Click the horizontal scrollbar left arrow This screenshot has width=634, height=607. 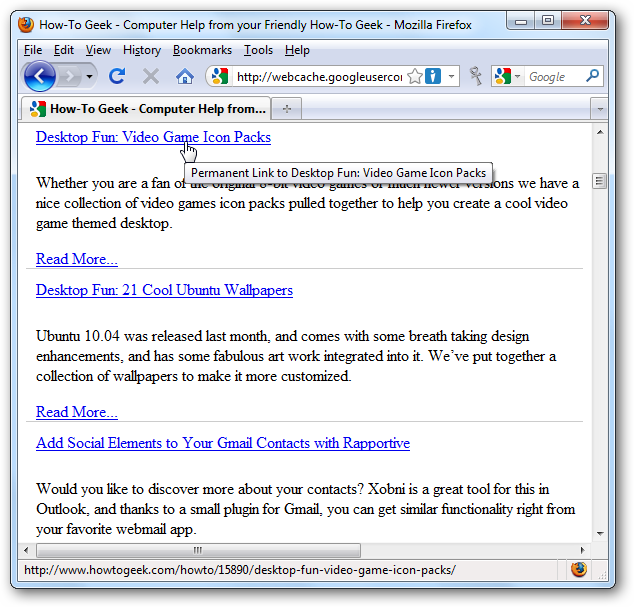(26, 550)
